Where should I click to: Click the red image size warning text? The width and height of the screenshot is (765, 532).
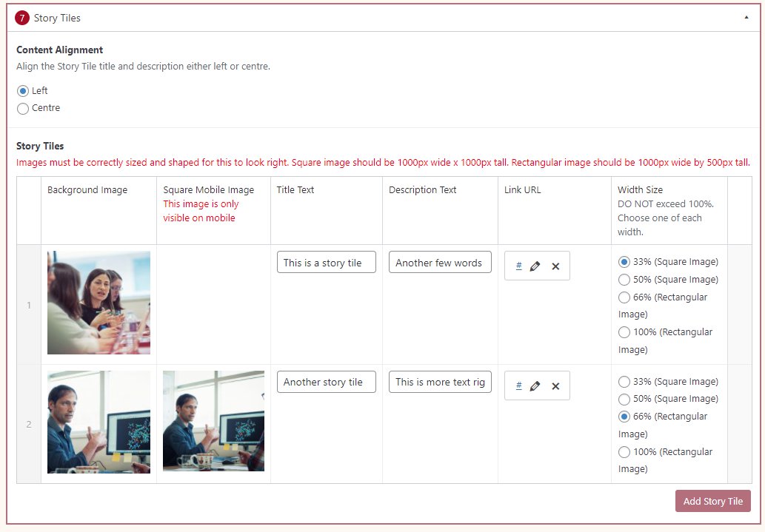[x=383, y=162]
